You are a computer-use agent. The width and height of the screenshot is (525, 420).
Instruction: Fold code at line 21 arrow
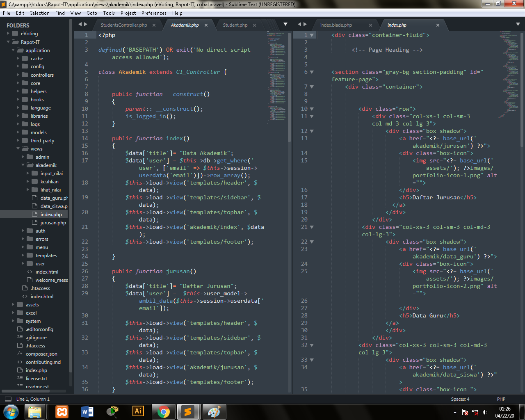[x=312, y=227]
